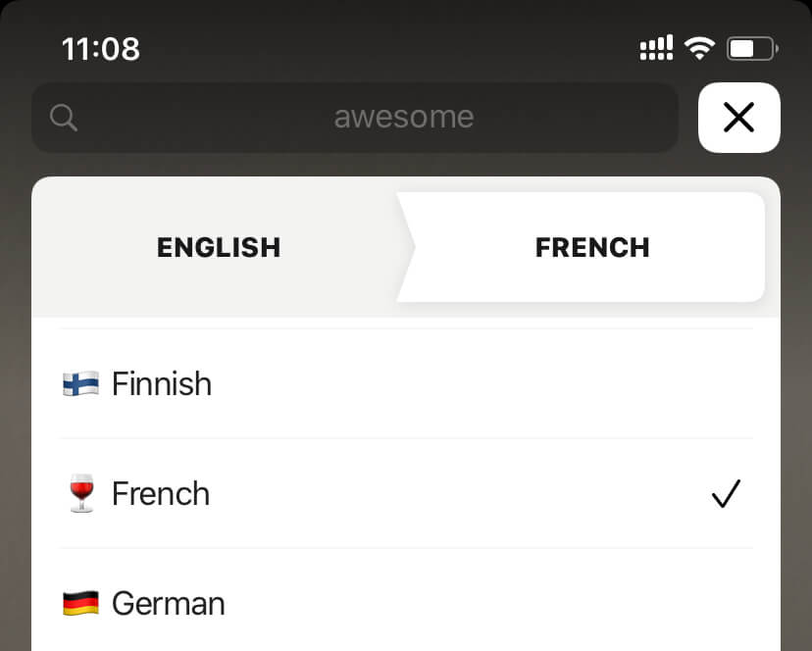Tap the search field showing awesome
The image size is (812, 651).
tap(355, 117)
